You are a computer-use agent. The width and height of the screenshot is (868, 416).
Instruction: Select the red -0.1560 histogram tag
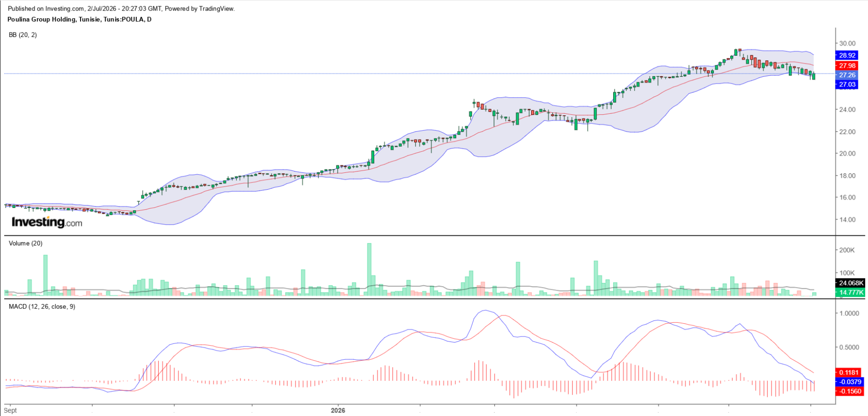(x=850, y=391)
